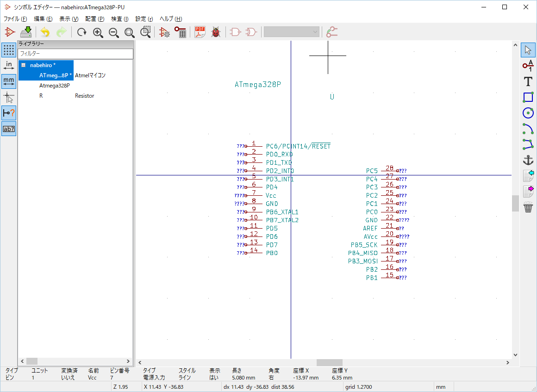Open the PDF datasheet icon
This screenshot has height=392, width=537.
click(x=200, y=32)
